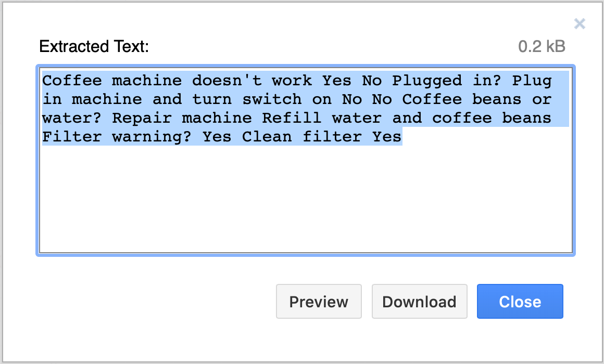Click the word 'machine' in line one
604x364 pixels.
[x=145, y=81]
